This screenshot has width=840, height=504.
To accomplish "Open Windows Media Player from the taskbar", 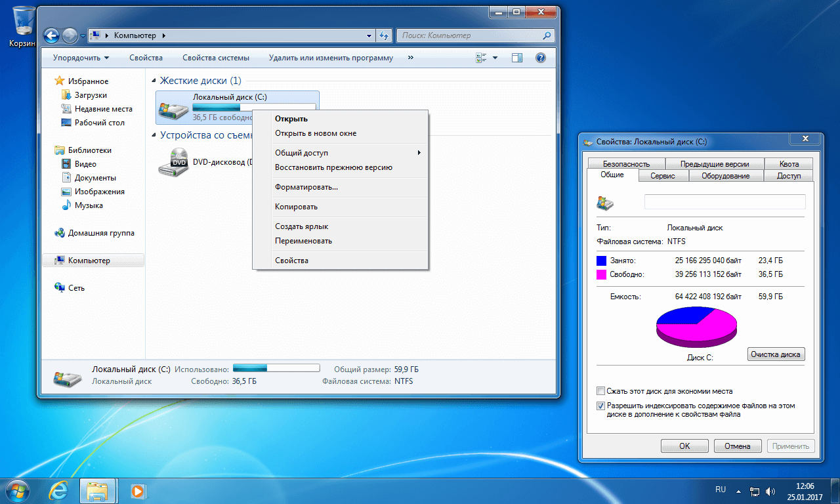I will click(138, 490).
